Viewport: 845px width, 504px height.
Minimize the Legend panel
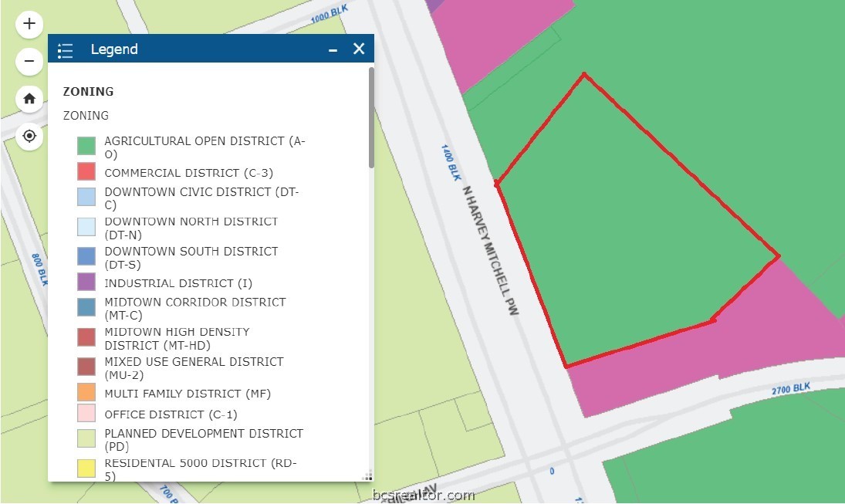(x=333, y=50)
